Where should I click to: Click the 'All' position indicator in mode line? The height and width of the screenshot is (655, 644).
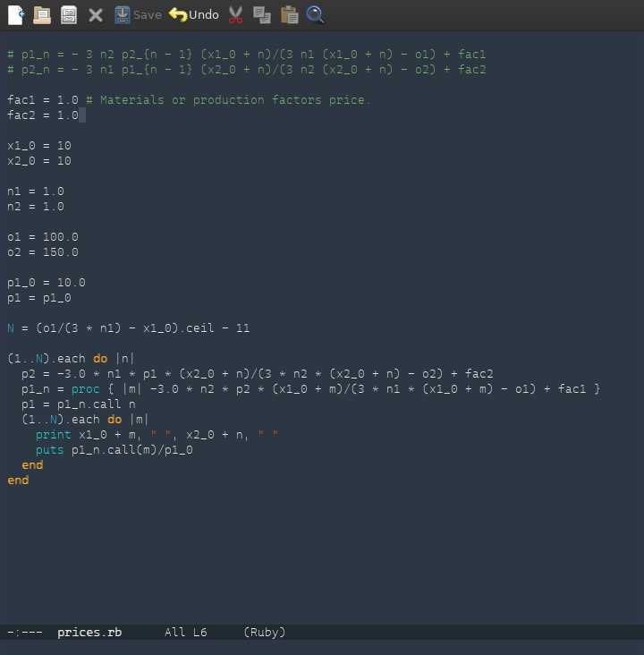pyautogui.click(x=174, y=632)
